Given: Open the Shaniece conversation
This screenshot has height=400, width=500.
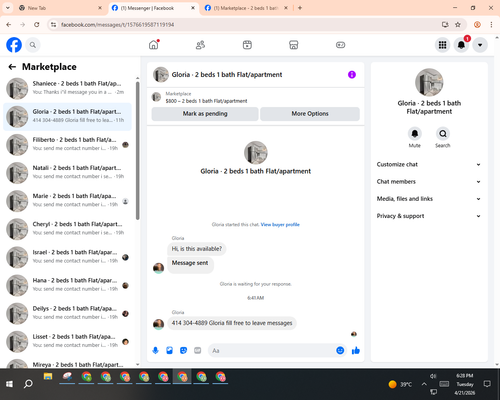Looking at the screenshot, I should point(67,88).
